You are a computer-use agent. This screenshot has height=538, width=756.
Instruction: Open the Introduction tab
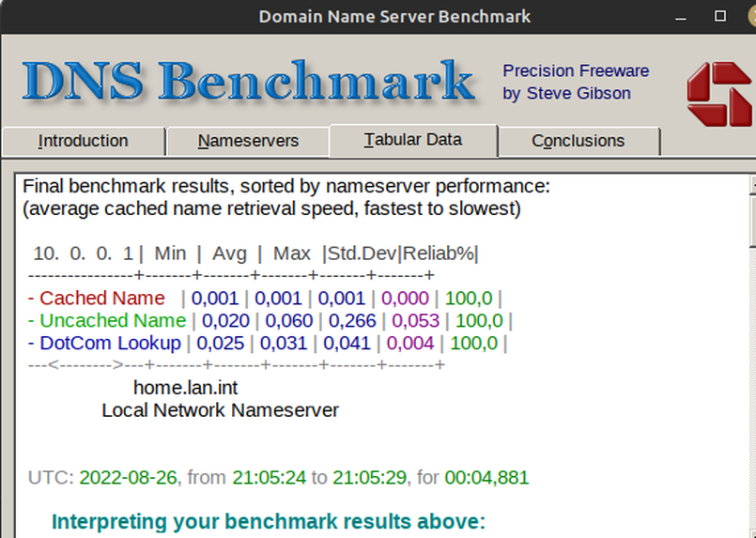[83, 141]
